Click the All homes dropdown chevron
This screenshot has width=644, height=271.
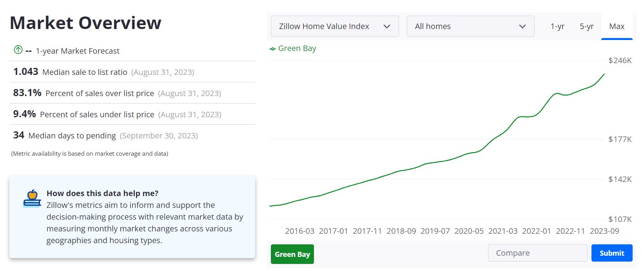coord(522,26)
